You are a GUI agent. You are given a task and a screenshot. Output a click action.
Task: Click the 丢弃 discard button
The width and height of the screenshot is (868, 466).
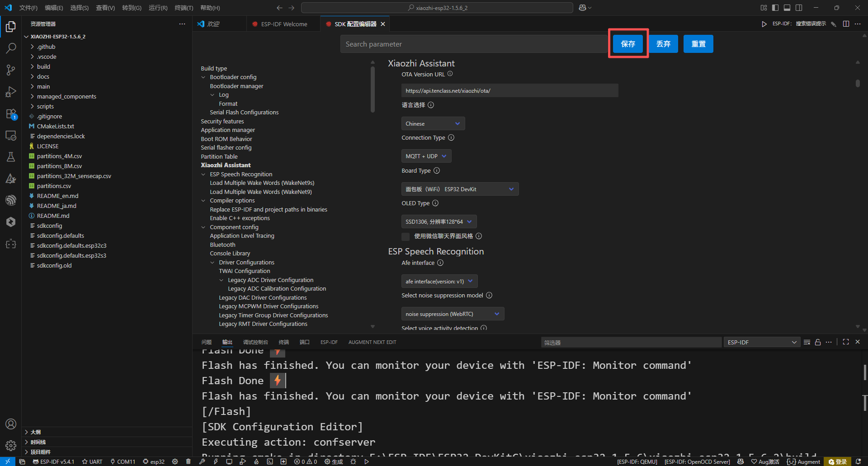click(663, 44)
